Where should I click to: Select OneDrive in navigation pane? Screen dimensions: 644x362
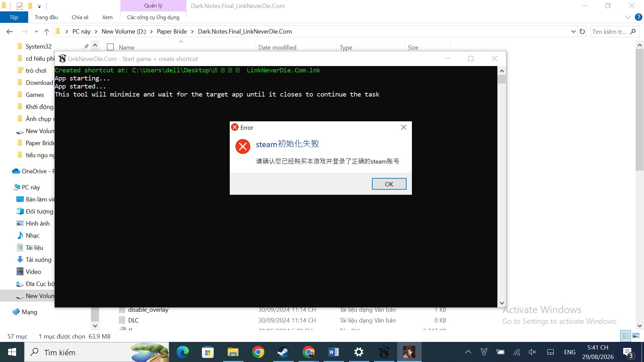[x=34, y=171]
